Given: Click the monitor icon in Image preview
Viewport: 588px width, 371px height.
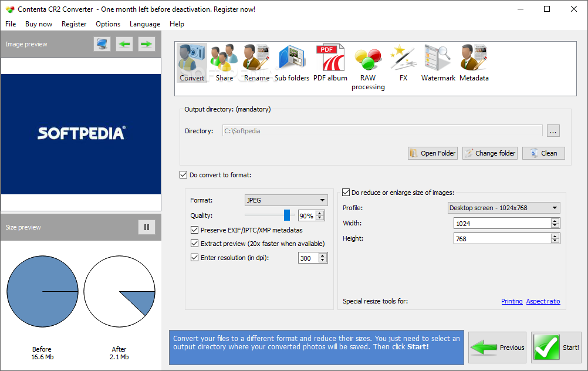Looking at the screenshot, I should 102,44.
